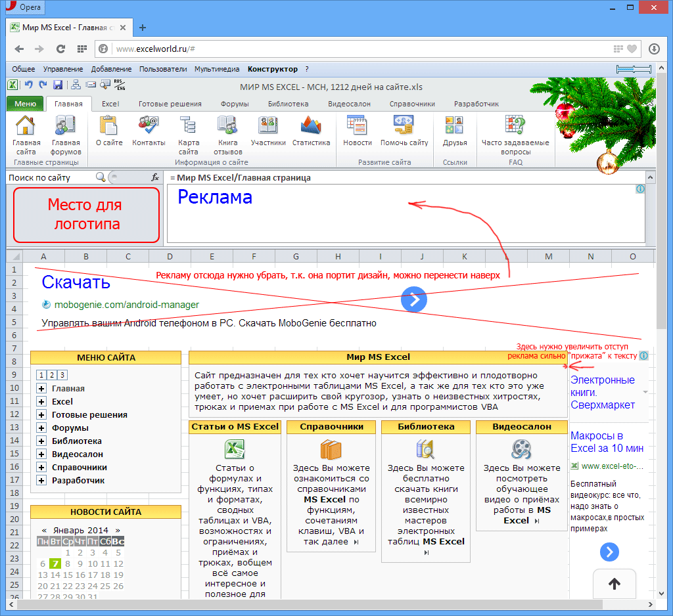Expand Главная in site menu tree
Image resolution: width=673 pixels, height=616 pixels.
click(x=41, y=389)
